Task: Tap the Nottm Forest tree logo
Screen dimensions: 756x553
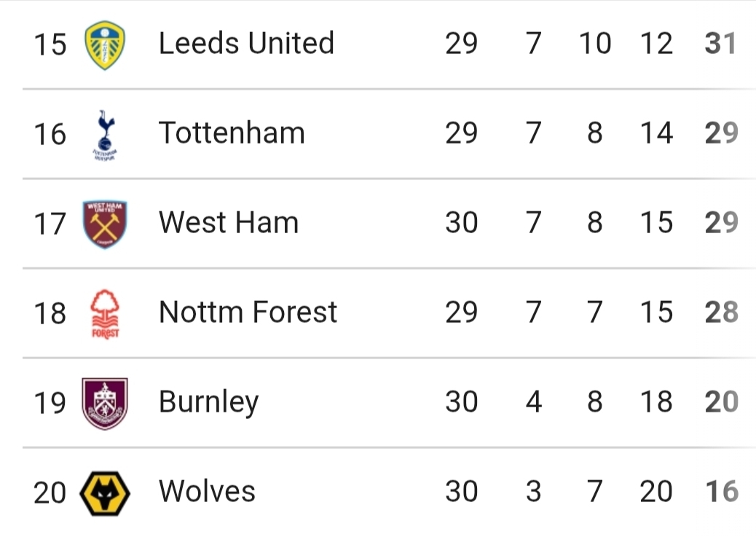Action: click(x=105, y=313)
